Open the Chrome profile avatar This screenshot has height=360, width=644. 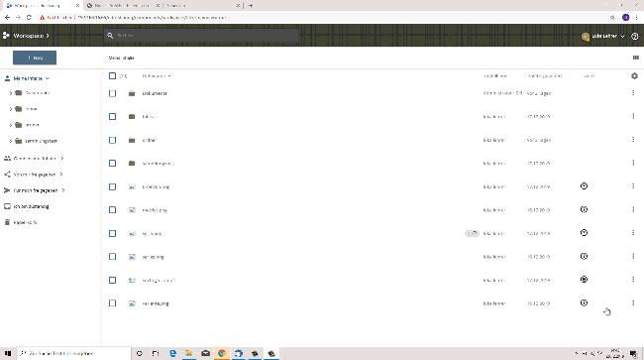[x=625, y=17]
